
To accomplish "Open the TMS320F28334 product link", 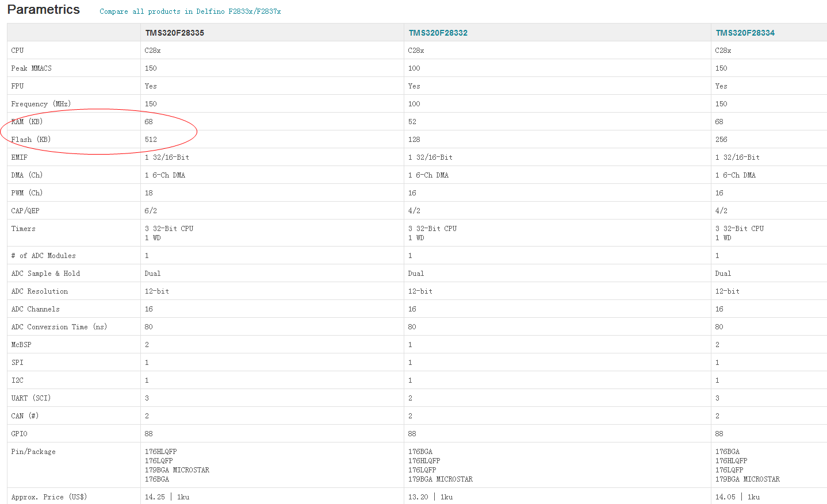I will click(745, 33).
